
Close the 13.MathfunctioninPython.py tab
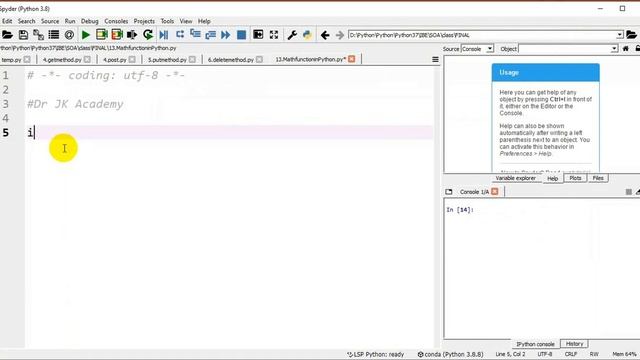pos(352,59)
